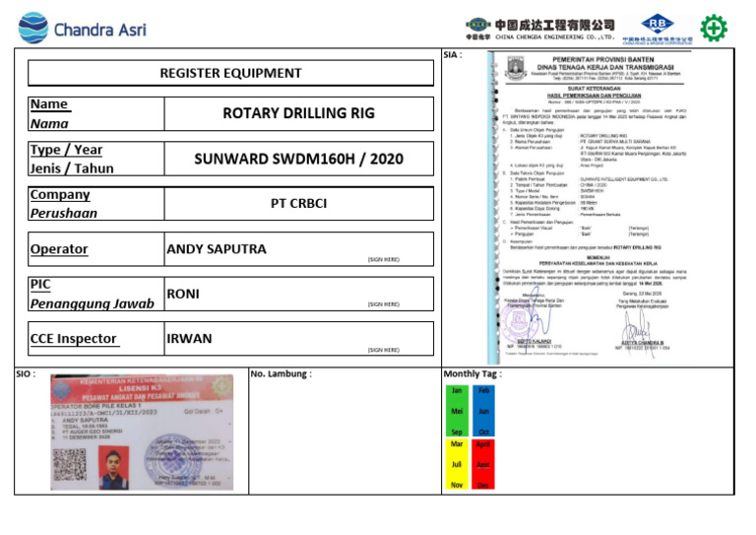The width and height of the screenshot is (756, 535).
Task: Click the Operator label
Action: pos(59,249)
